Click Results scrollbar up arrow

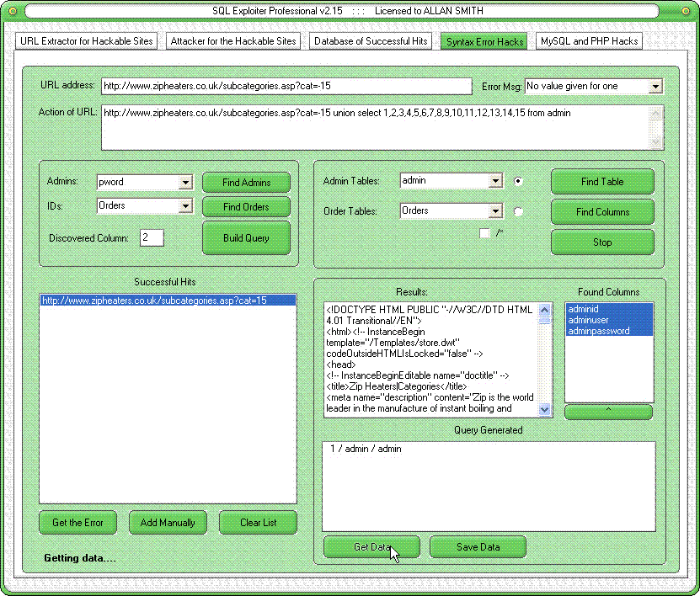545,310
